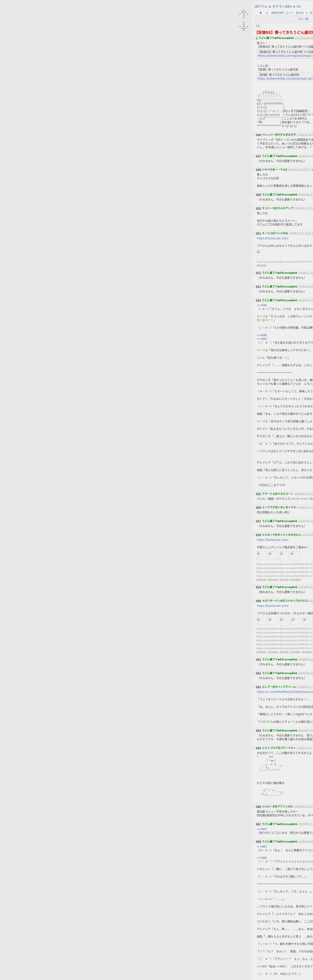Click the first << navigation link
This screenshot has height=980, width=313.
[x=291, y=13]
